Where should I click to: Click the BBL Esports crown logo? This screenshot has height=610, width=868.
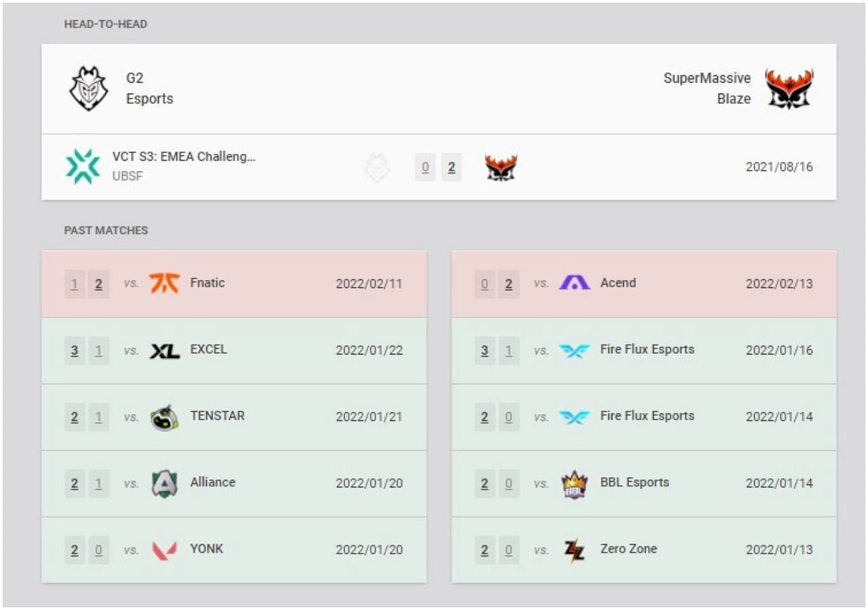point(574,484)
